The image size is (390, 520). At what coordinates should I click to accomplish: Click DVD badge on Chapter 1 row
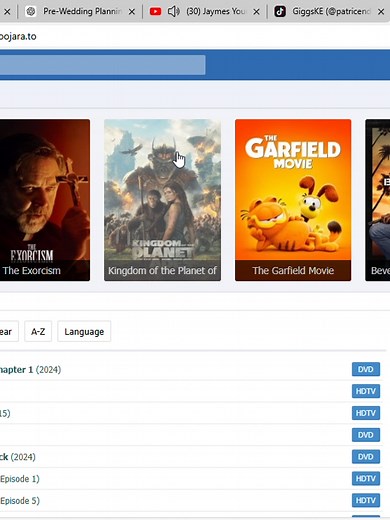[366, 369]
